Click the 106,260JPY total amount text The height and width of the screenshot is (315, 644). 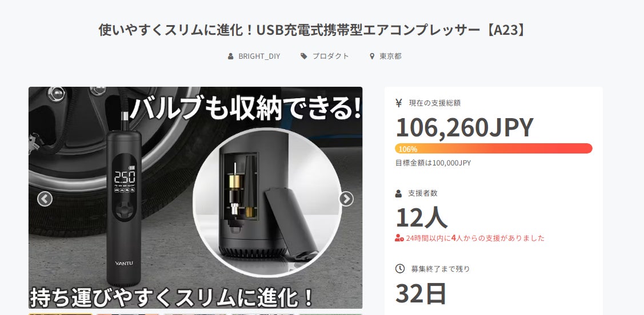point(465,127)
